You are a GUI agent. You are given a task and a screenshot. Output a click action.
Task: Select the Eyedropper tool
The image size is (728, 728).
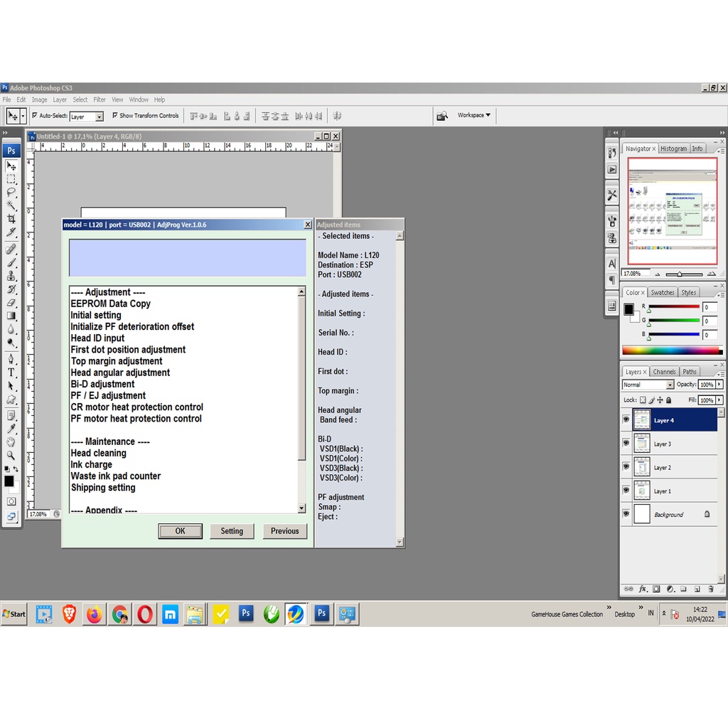click(11, 429)
